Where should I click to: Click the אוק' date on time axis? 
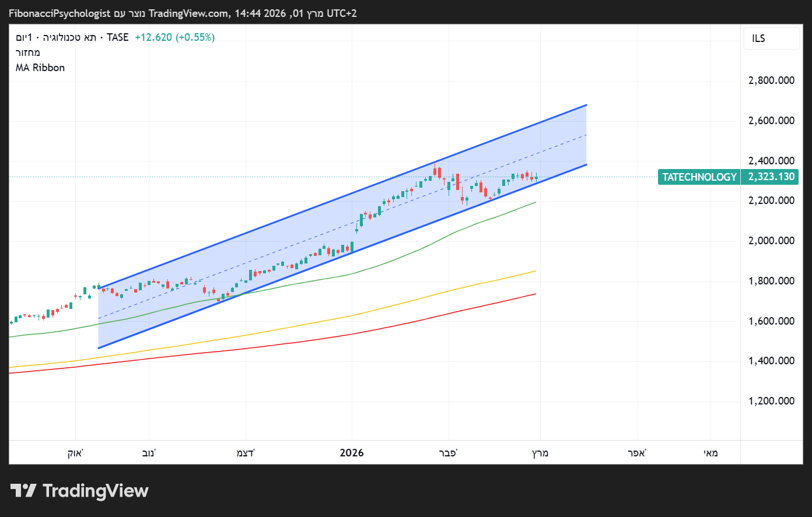coord(75,453)
